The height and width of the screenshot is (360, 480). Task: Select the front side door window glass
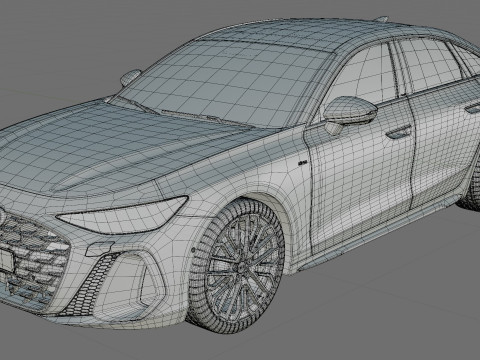(x=363, y=75)
